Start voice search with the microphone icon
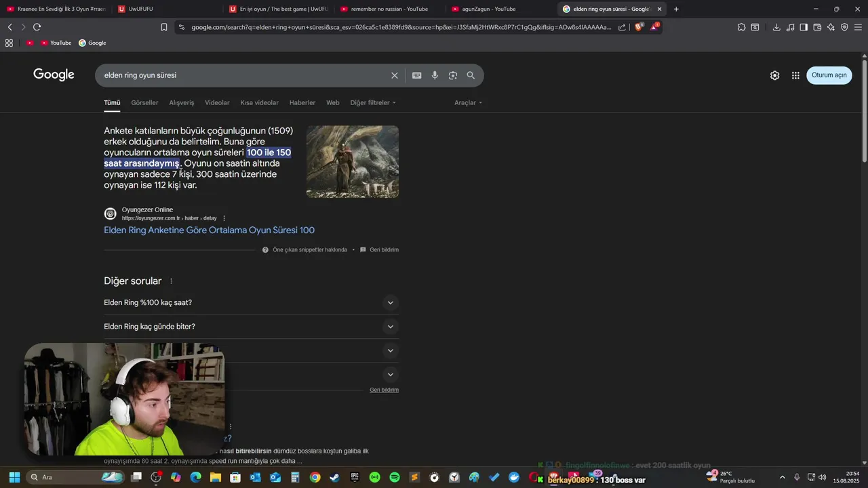 [x=435, y=75]
